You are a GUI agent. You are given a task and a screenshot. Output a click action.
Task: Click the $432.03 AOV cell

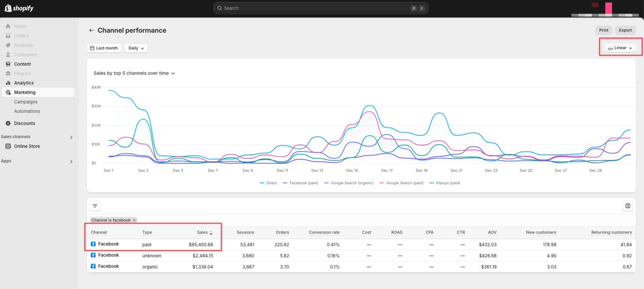[488, 245]
